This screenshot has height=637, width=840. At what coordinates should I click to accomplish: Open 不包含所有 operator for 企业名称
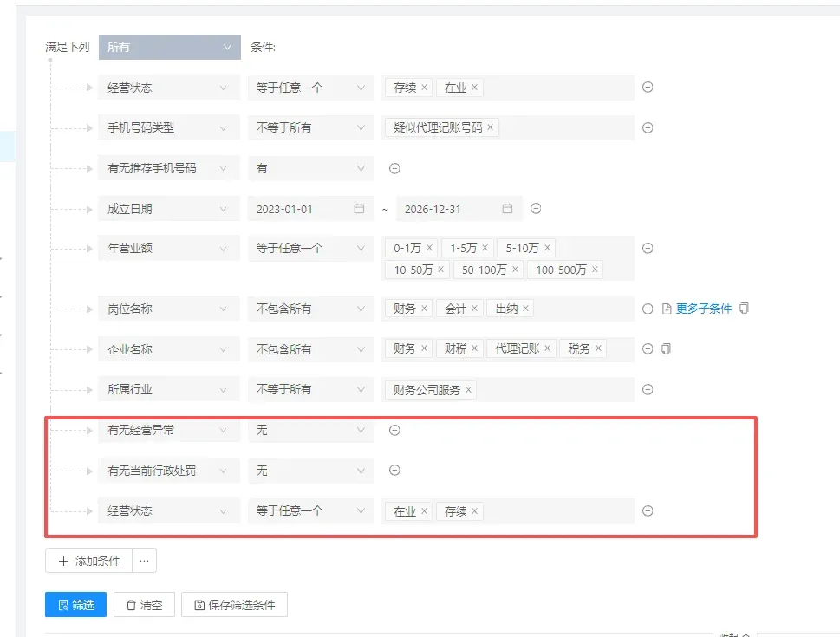[310, 349]
